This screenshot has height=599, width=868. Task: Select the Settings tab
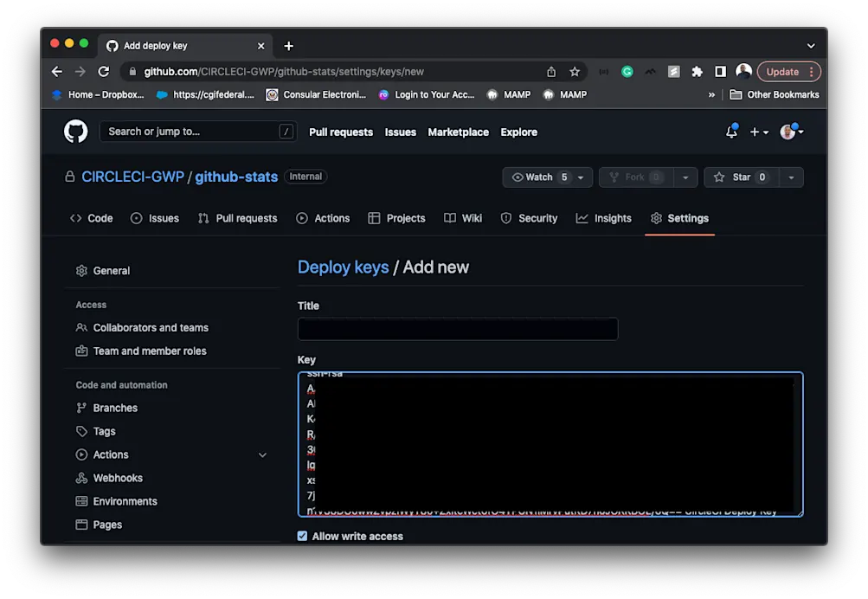pyautogui.click(x=680, y=218)
